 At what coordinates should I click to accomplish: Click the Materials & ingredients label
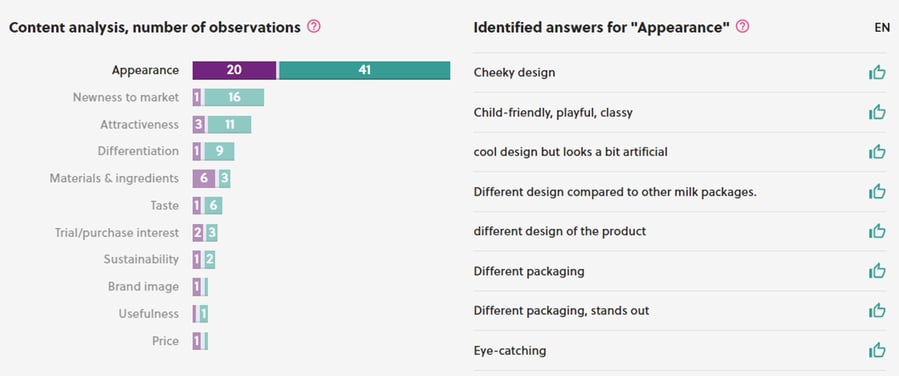pyautogui.click(x=114, y=178)
